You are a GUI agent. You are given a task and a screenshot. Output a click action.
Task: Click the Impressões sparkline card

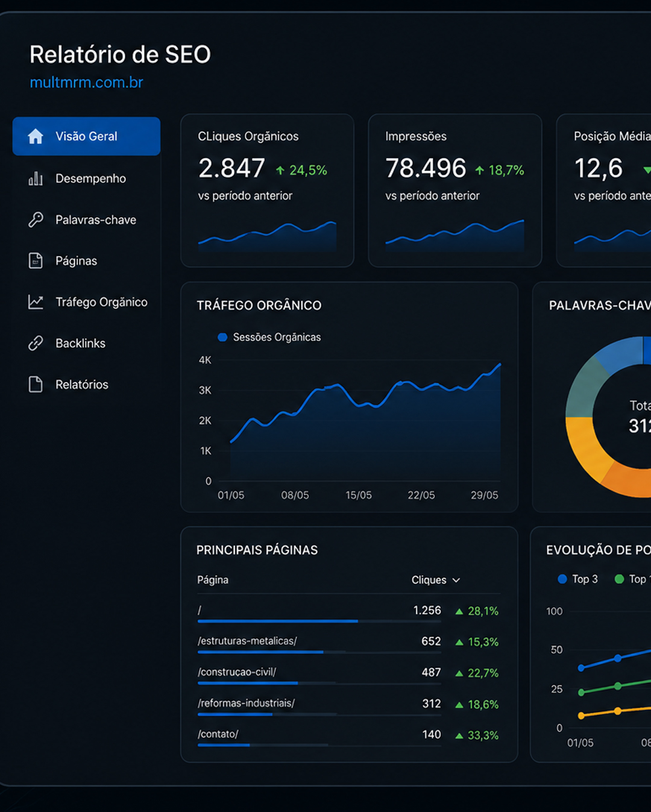click(455, 190)
